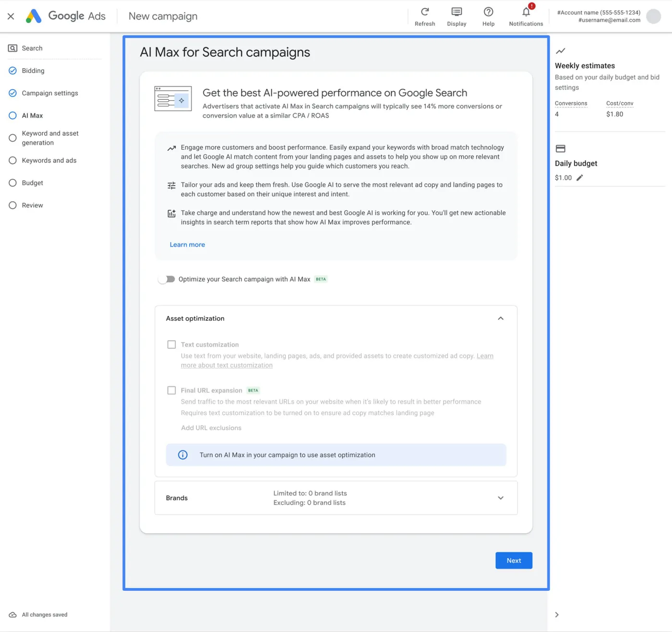Click the account profile avatar
Viewport: 672px width, 632px height.
tap(653, 16)
